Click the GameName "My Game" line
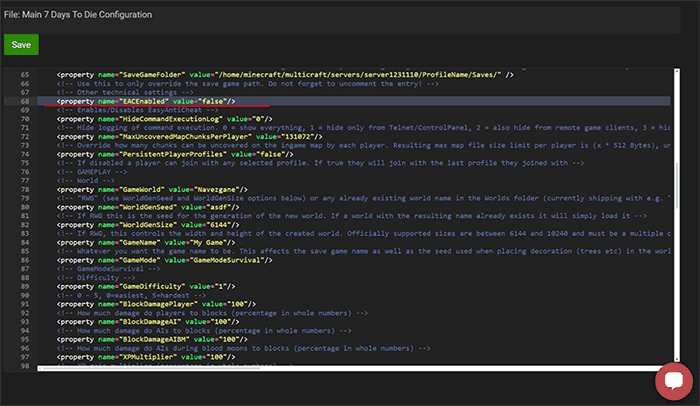Viewport: 700px width, 406px height. pyautogui.click(x=146, y=243)
